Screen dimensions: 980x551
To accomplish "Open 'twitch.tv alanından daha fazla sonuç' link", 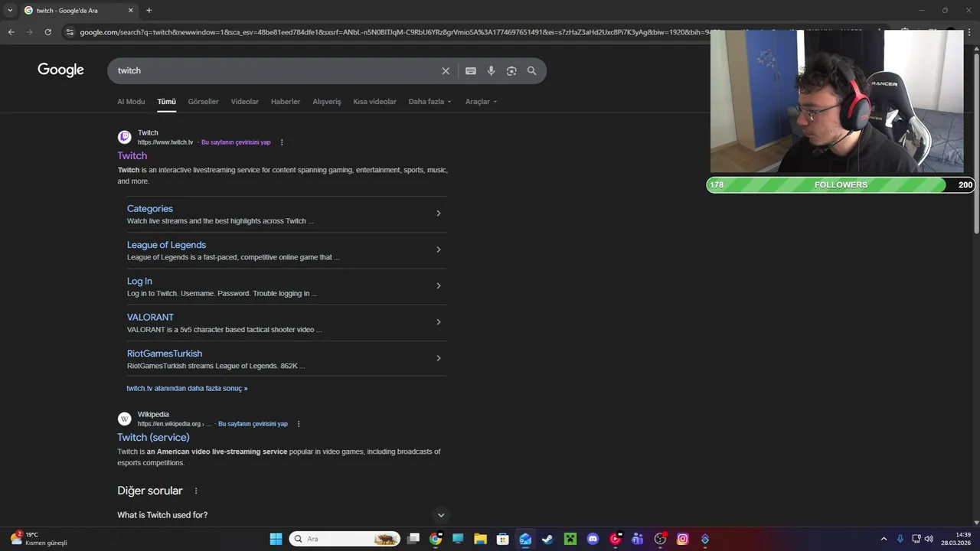I will [x=187, y=389].
